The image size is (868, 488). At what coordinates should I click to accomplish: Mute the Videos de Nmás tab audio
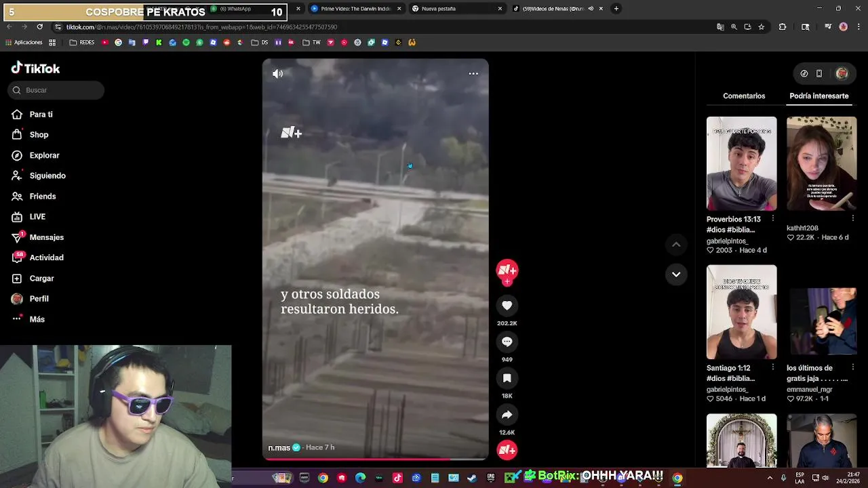(591, 9)
